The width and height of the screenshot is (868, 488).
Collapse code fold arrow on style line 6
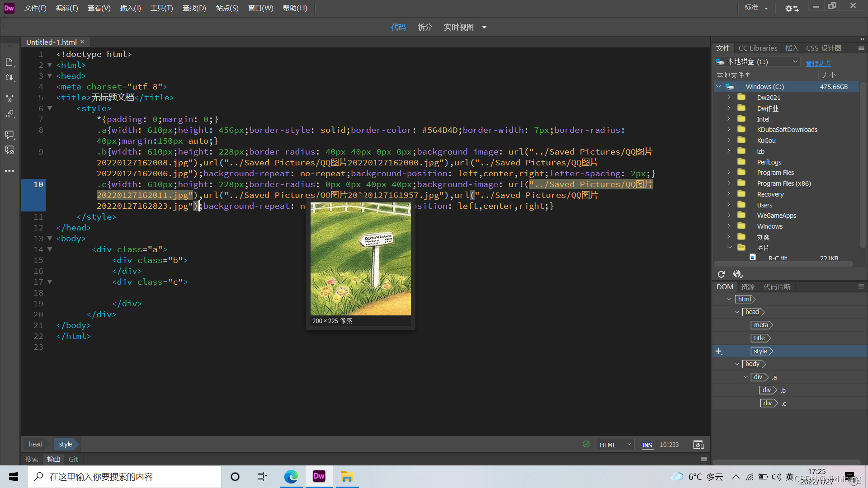50,108
